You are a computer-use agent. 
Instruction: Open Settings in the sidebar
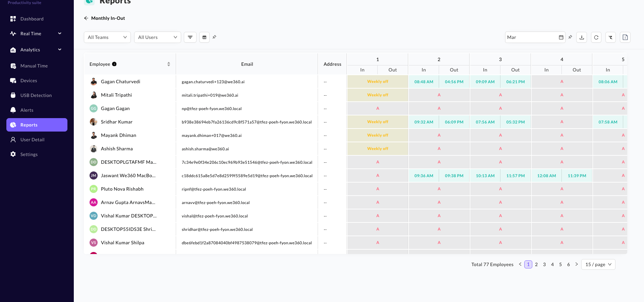pos(37,154)
